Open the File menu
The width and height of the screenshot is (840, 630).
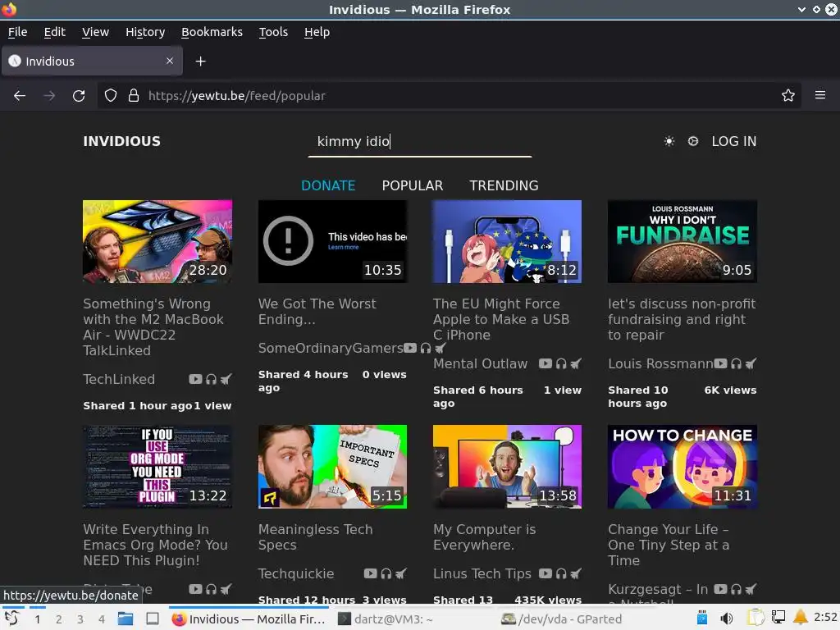pos(18,32)
